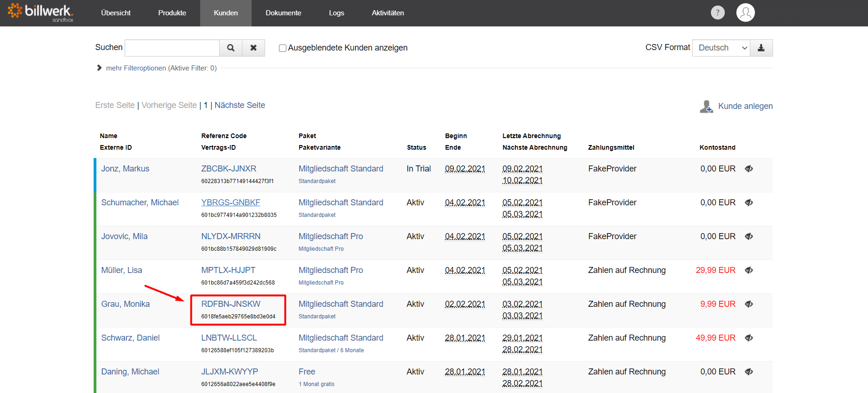The width and height of the screenshot is (868, 393).
Task: Open customer Müller, Lisa
Action: [121, 270]
